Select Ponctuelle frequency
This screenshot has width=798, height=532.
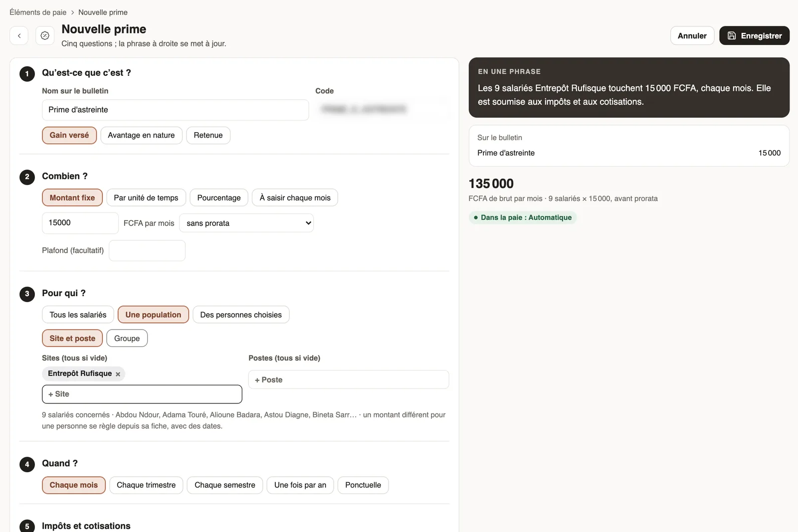pyautogui.click(x=363, y=485)
